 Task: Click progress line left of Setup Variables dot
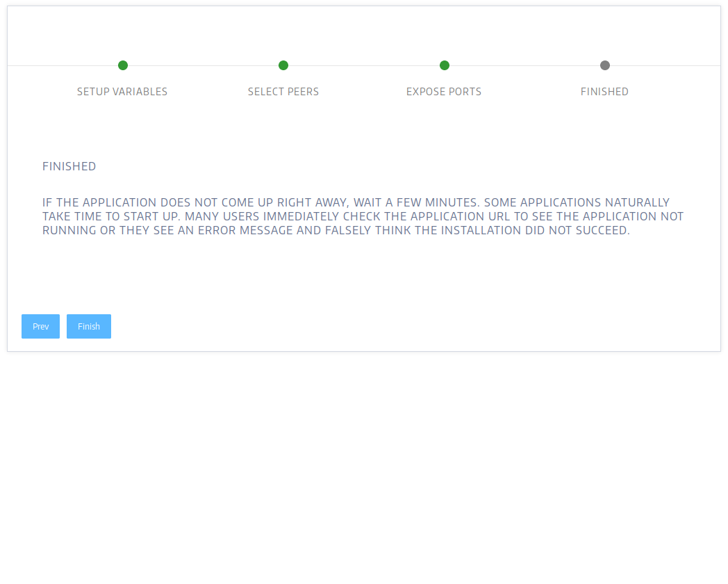click(63, 65)
